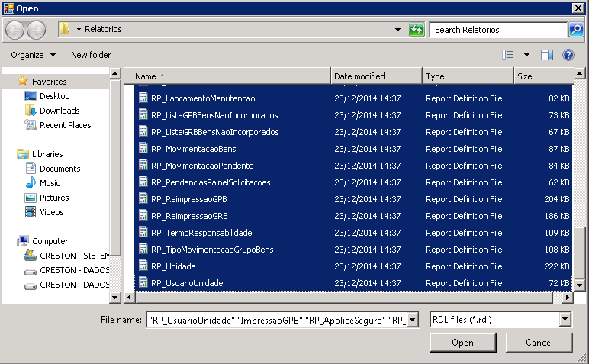Select RP_MovimentacaoPendente file
Screen dimensions: 589x364
point(202,166)
